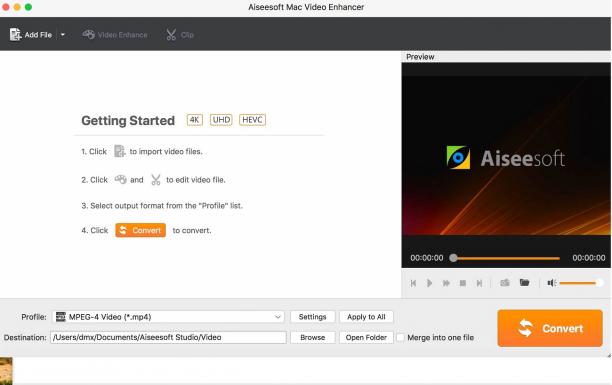612x385 pixels.
Task: Click the HEVC badge
Action: [253, 119]
